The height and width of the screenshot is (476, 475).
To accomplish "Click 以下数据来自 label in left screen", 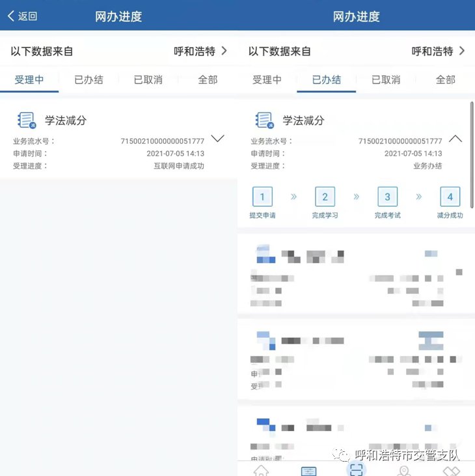I will [x=42, y=51].
